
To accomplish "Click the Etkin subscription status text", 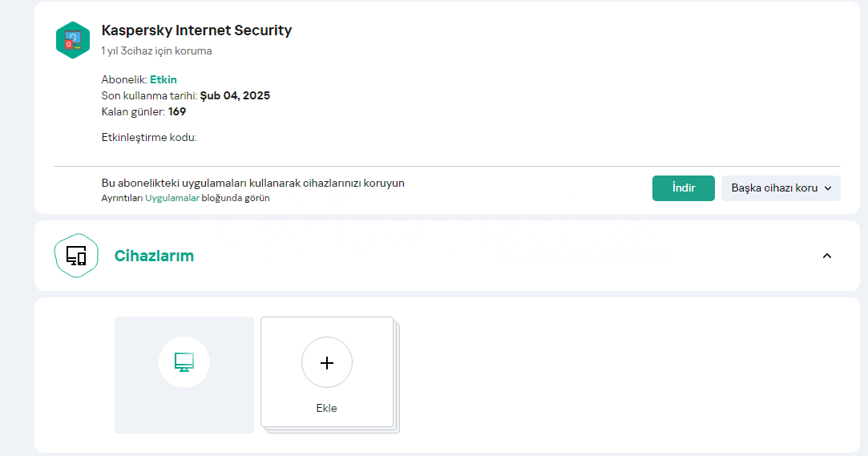I will 164,79.
